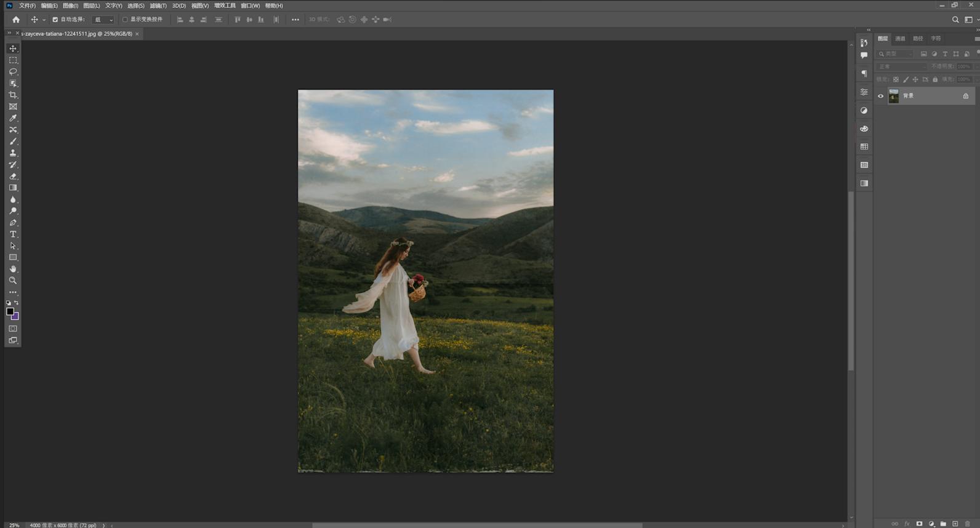
Task: Open the layer blend mode dropdown
Action: pos(902,66)
